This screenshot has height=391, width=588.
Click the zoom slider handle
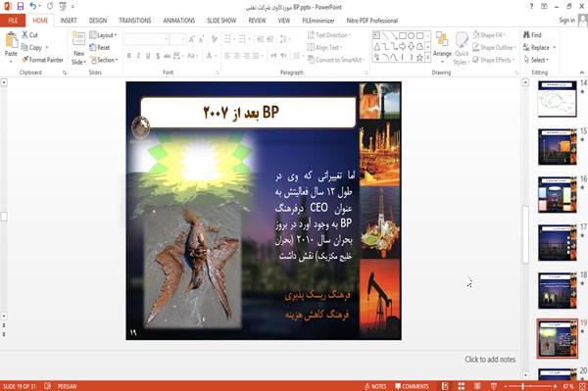coord(522,386)
